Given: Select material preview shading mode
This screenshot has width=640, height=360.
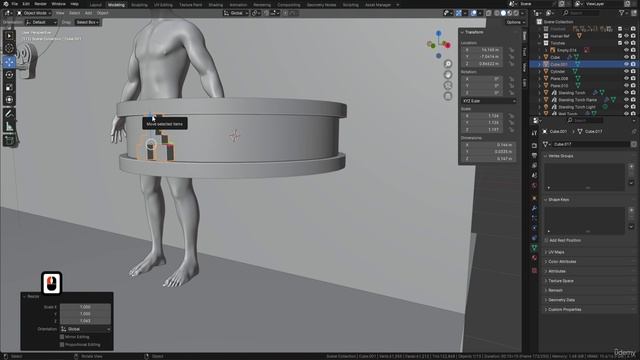Looking at the screenshot, I should pyautogui.click(x=509, y=13).
